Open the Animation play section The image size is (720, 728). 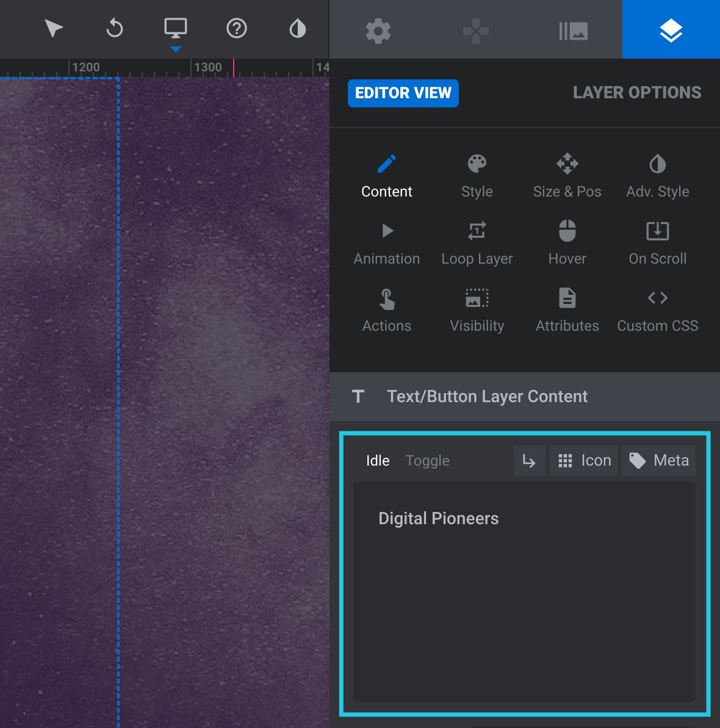pos(387,243)
